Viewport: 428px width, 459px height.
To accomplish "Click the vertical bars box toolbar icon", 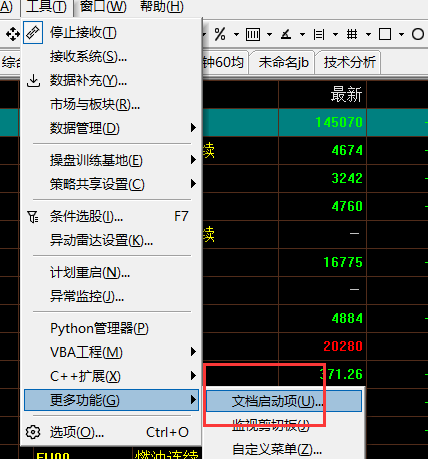I will point(253,34).
